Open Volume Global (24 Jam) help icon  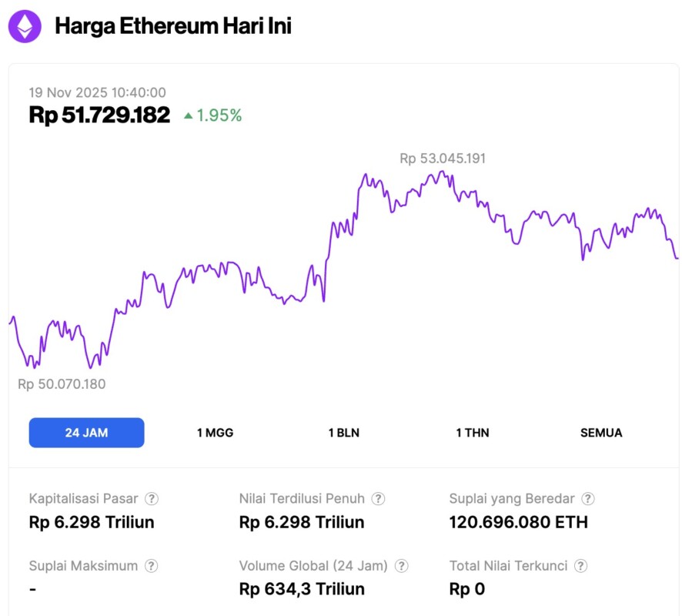(x=402, y=566)
